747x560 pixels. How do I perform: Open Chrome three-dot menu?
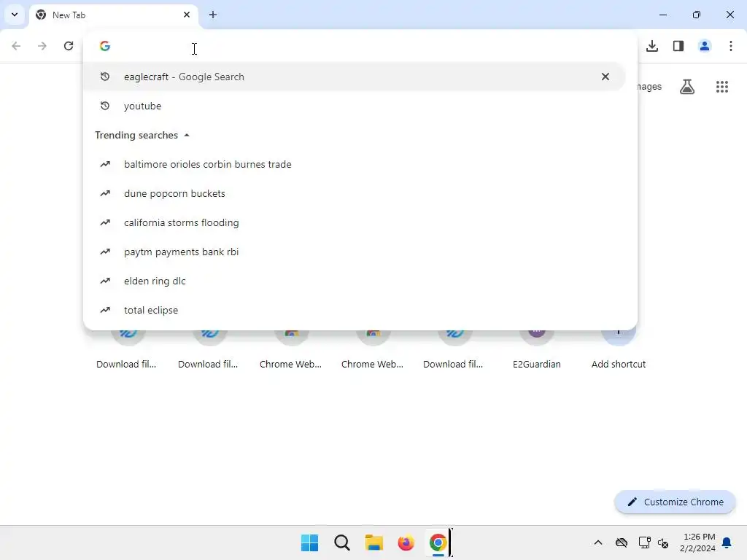[731, 46]
